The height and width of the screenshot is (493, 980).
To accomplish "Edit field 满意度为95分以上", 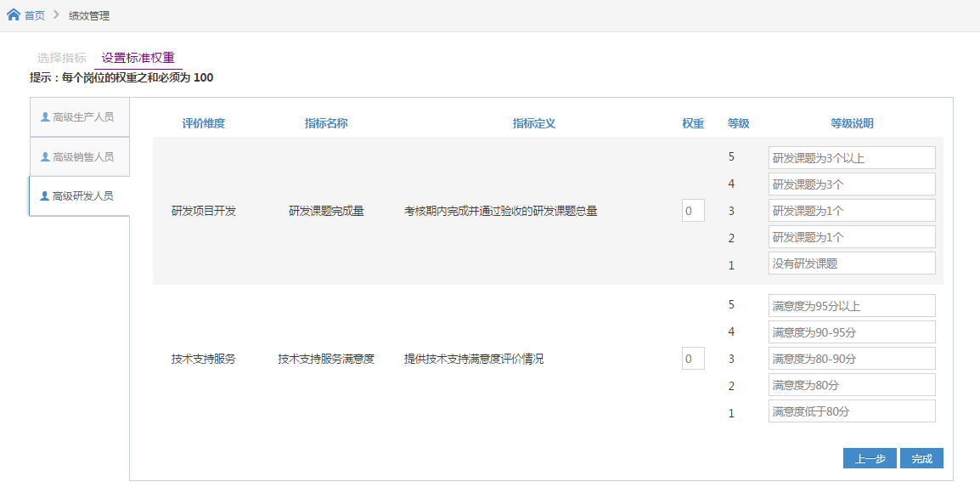I will (852, 305).
